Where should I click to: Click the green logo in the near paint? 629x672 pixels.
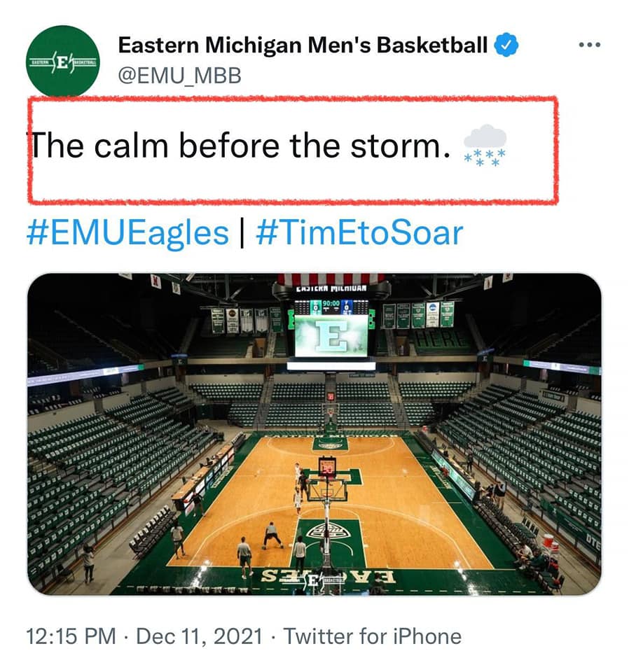(x=329, y=530)
